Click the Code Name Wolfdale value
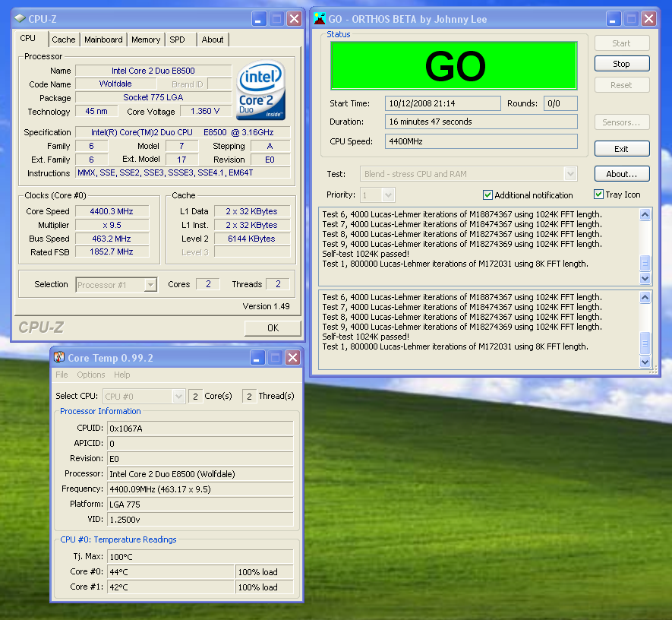 (115, 84)
